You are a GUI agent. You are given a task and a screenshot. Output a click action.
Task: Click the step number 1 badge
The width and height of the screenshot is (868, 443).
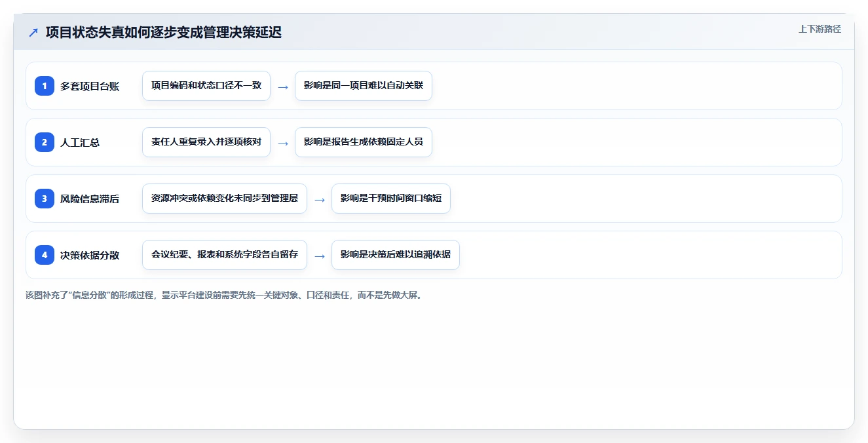[45, 86]
